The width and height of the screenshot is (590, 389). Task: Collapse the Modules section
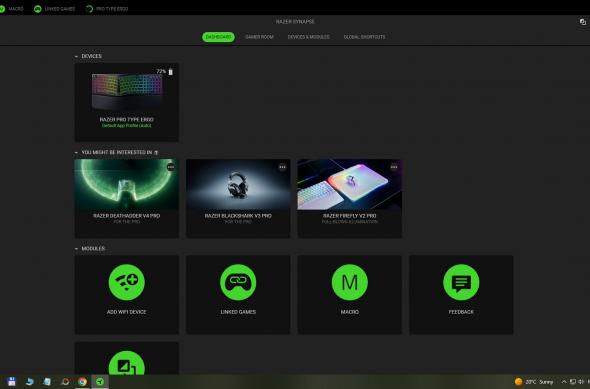pos(76,249)
